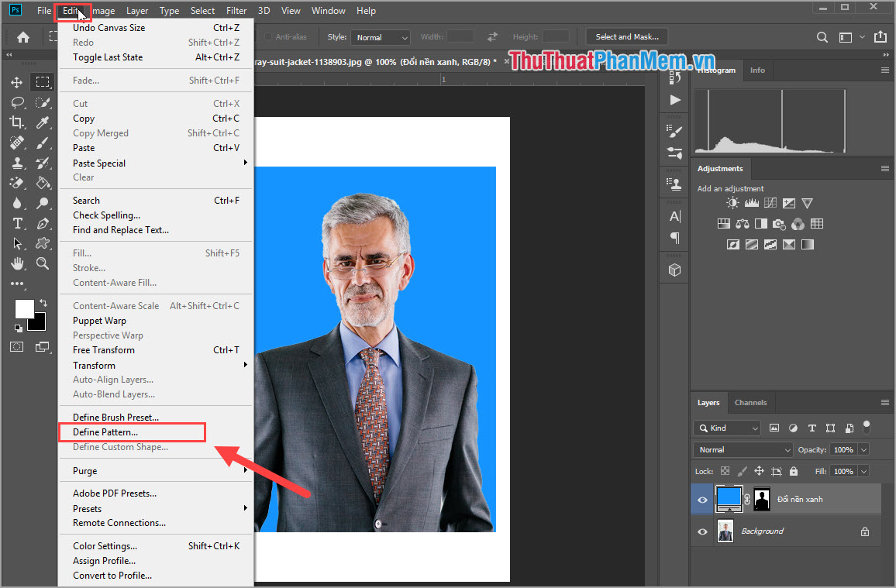This screenshot has width=896, height=588.
Task: Open the blending mode dropdown showing Normal
Action: tap(742, 449)
